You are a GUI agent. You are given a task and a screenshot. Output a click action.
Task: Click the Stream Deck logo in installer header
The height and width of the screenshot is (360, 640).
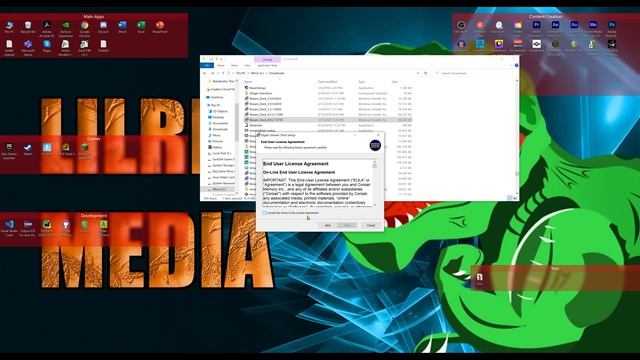[375, 145]
